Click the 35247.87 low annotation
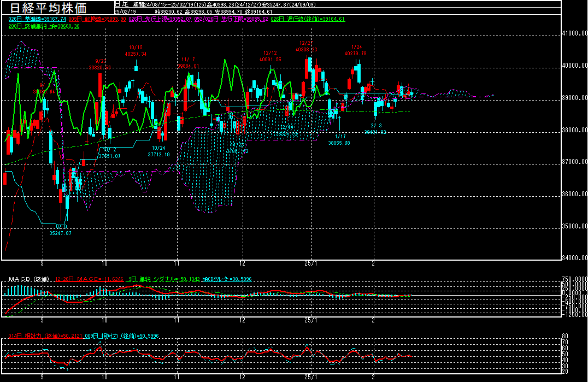This screenshot has height=382, width=588. point(60,233)
